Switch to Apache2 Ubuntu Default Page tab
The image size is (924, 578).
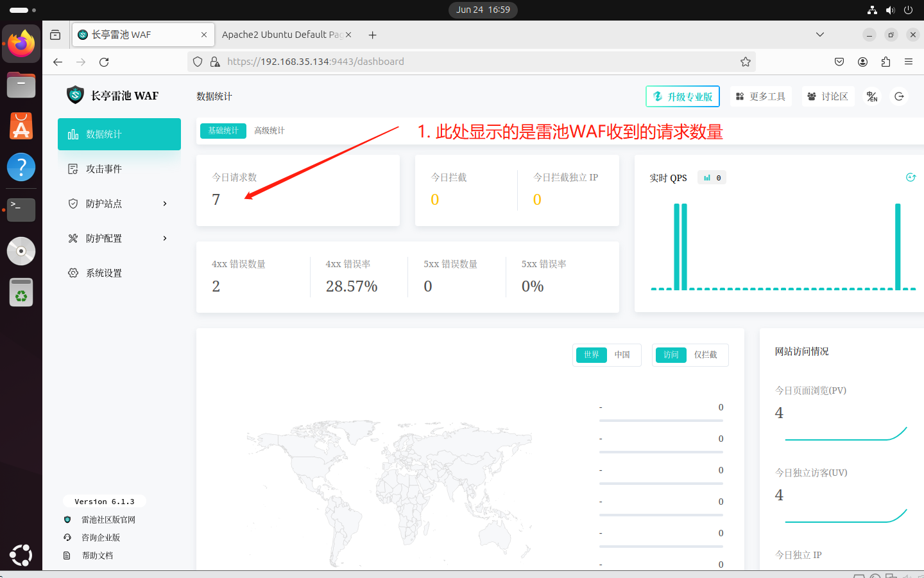point(281,35)
